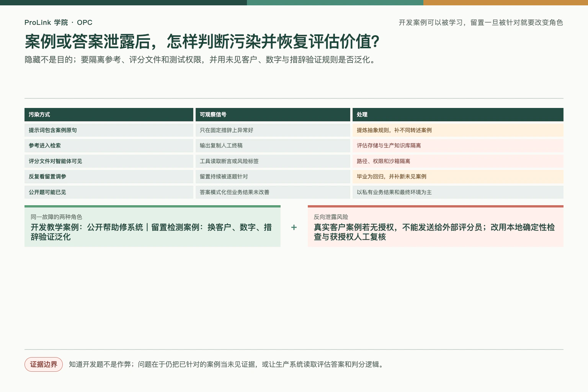Click the plus sign between the cards
588x392 pixels.
point(294,227)
